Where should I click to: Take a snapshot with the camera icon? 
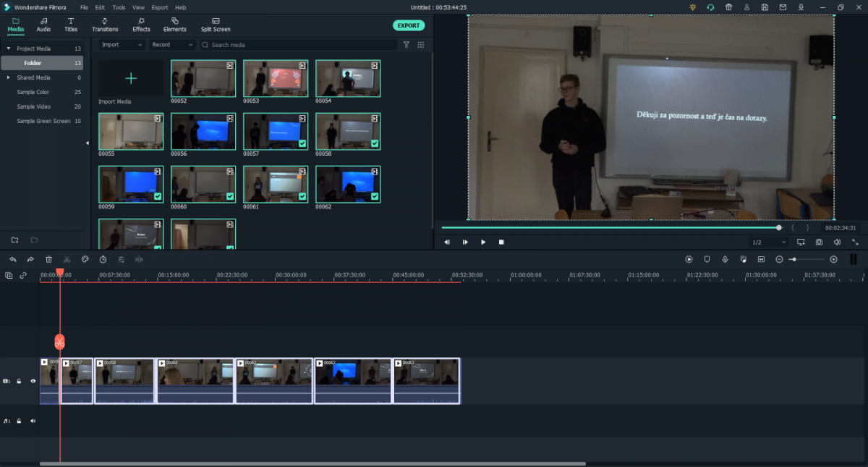[x=819, y=242]
